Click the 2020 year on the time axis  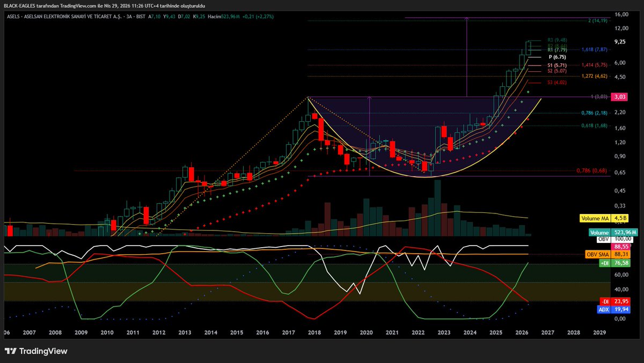pos(366,333)
